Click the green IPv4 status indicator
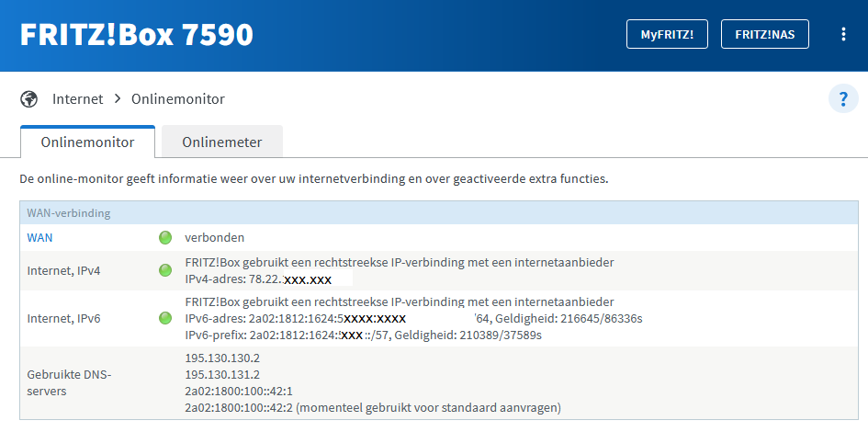This screenshot has width=868, height=432. [165, 270]
